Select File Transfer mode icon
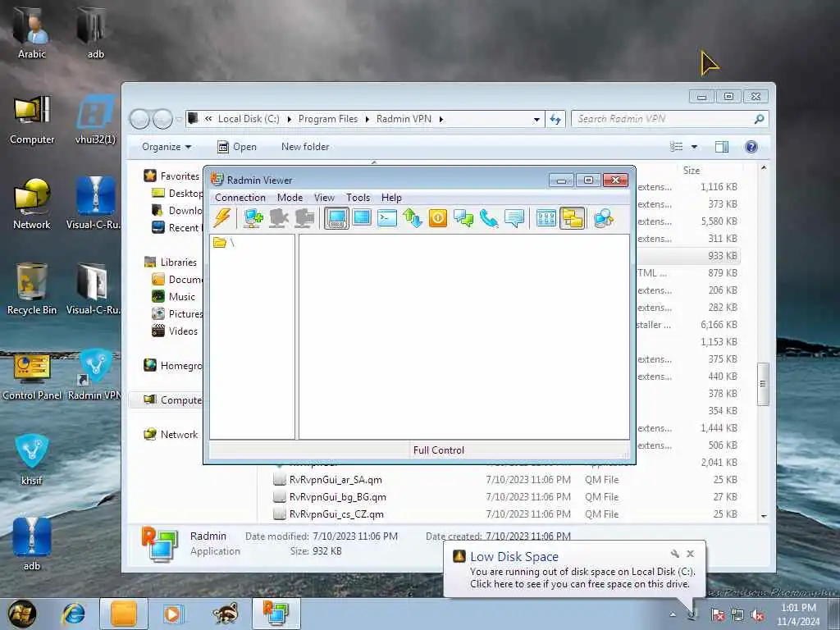The image size is (840, 630). pos(413,218)
